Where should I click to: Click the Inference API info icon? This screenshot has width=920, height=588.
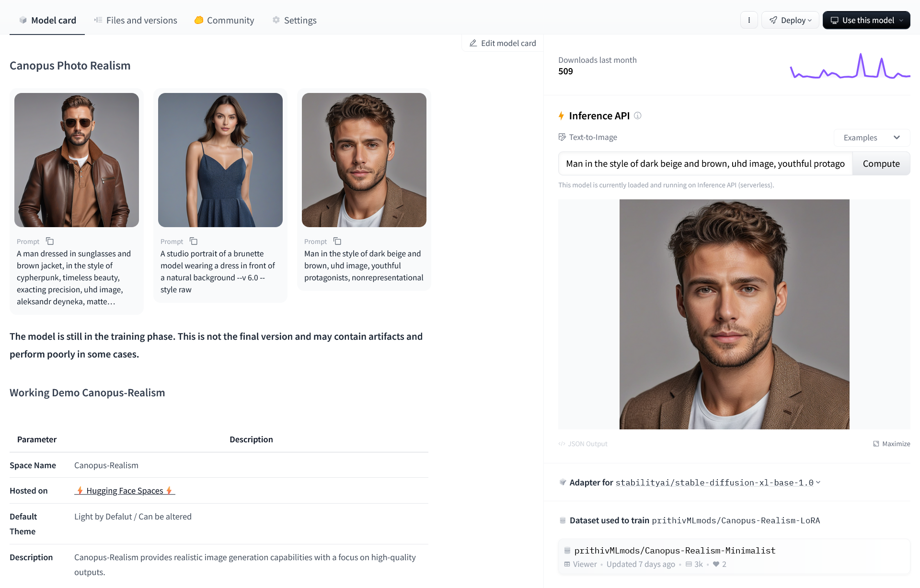coord(638,115)
